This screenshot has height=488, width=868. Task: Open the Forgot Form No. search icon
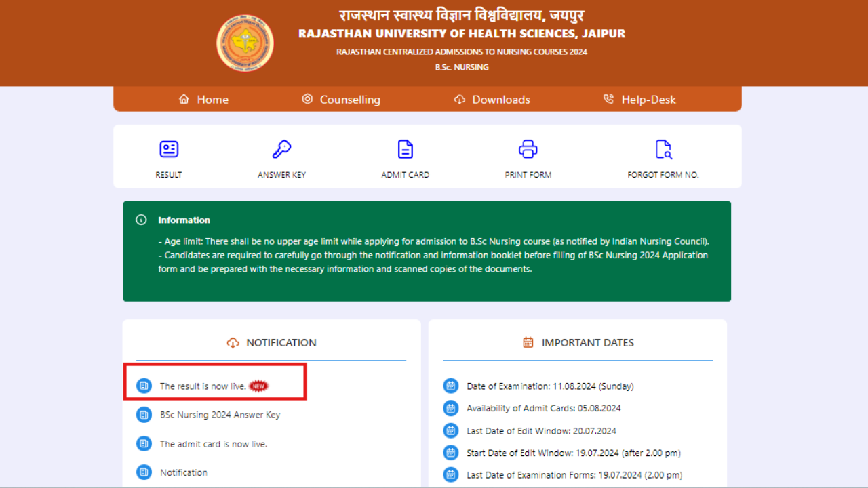(x=663, y=149)
